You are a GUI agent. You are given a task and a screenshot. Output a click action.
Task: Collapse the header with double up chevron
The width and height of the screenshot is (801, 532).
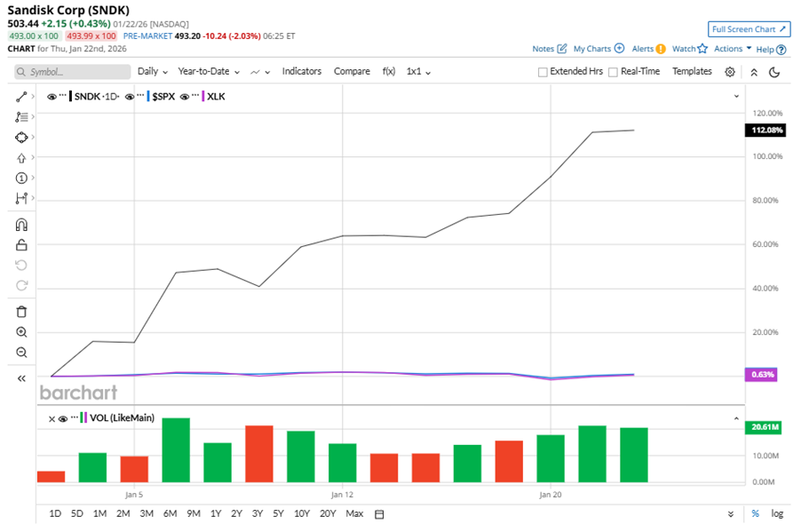754,72
